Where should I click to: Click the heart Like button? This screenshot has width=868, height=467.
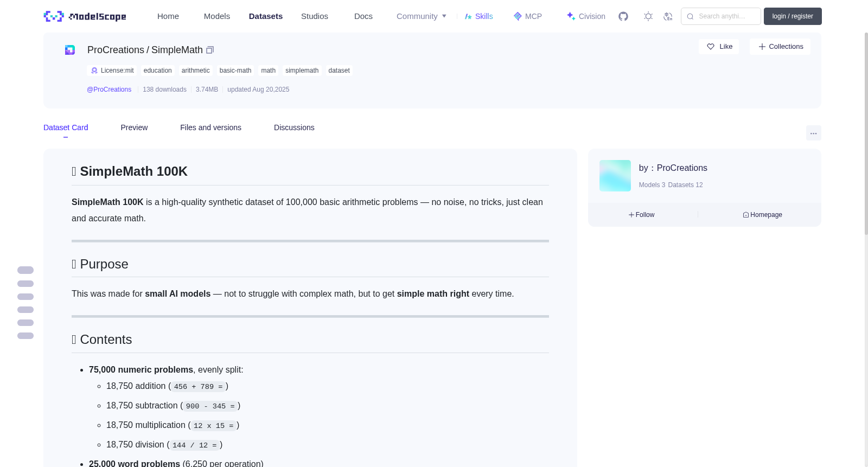point(719,47)
